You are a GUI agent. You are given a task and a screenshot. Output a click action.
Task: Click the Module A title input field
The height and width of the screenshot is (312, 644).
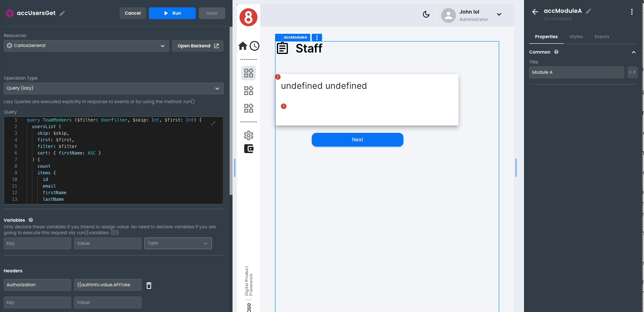[x=576, y=72]
